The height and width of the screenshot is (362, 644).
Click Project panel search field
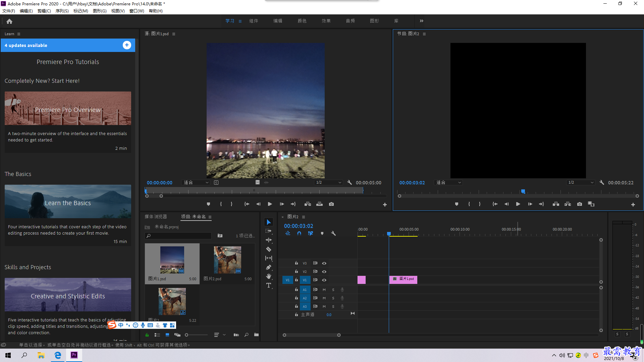[x=178, y=236]
